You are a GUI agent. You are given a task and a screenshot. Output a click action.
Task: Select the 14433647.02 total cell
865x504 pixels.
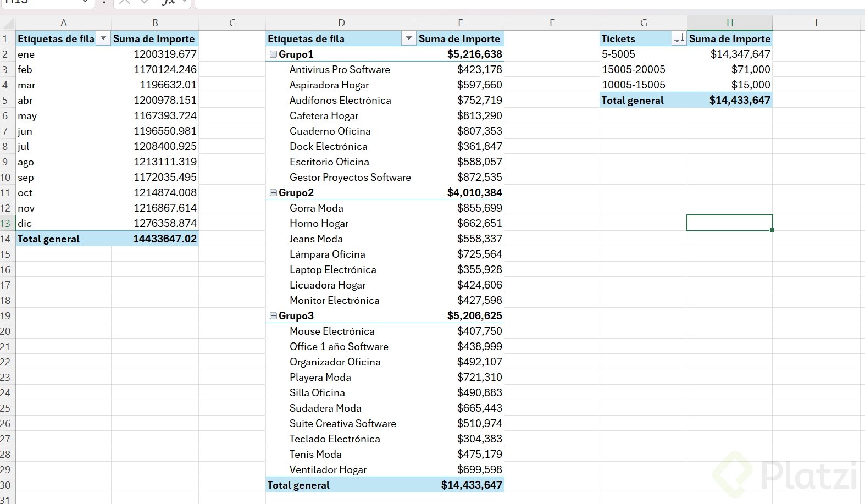tap(155, 239)
